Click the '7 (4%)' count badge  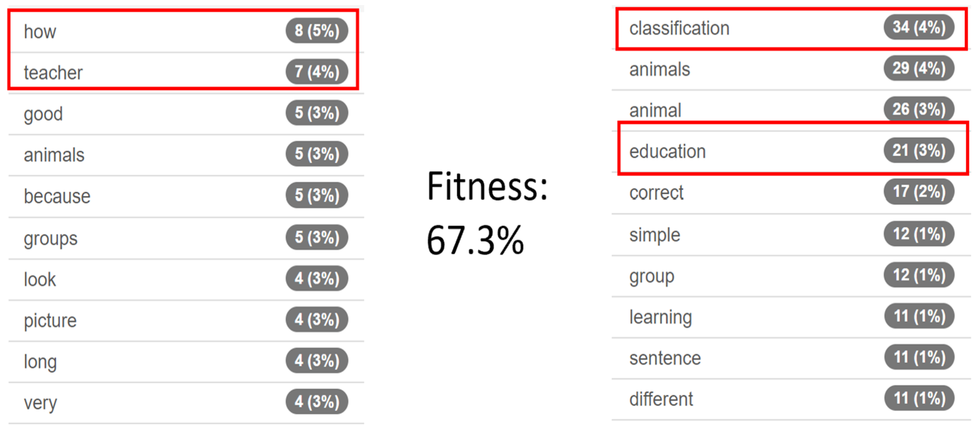317,72
